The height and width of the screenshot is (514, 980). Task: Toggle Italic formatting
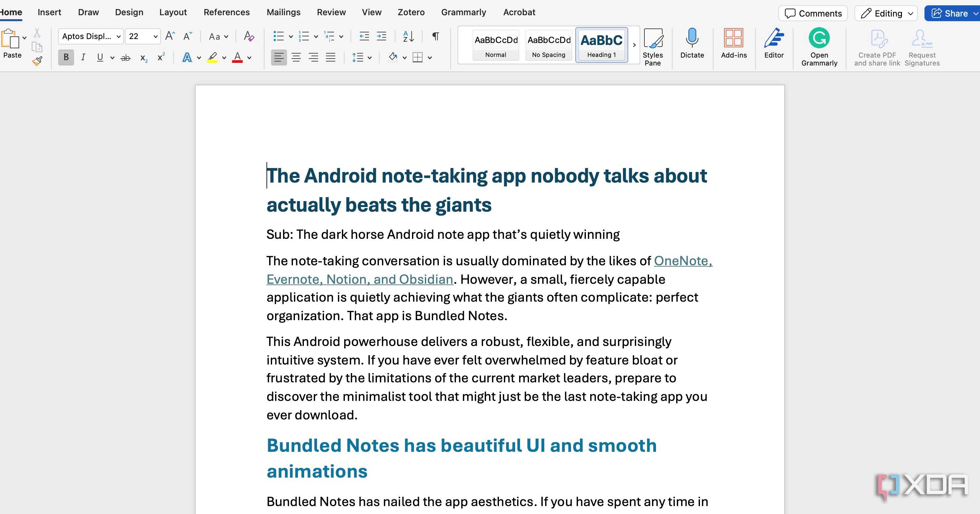83,58
